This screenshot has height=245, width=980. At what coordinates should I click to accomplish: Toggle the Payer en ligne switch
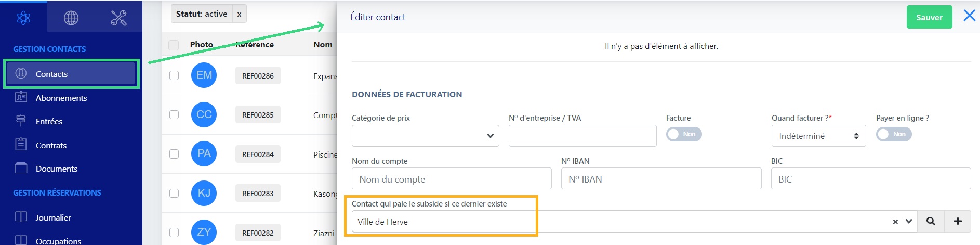(x=894, y=134)
